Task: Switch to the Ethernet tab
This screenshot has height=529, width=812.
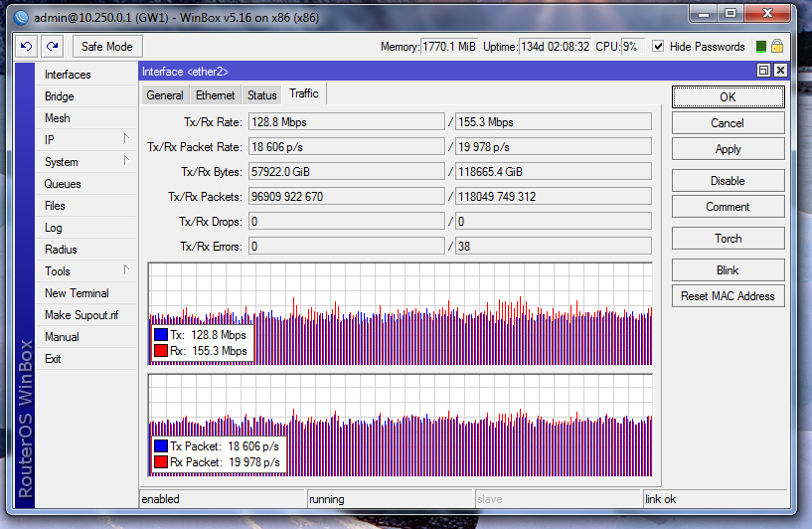Action: (x=215, y=95)
